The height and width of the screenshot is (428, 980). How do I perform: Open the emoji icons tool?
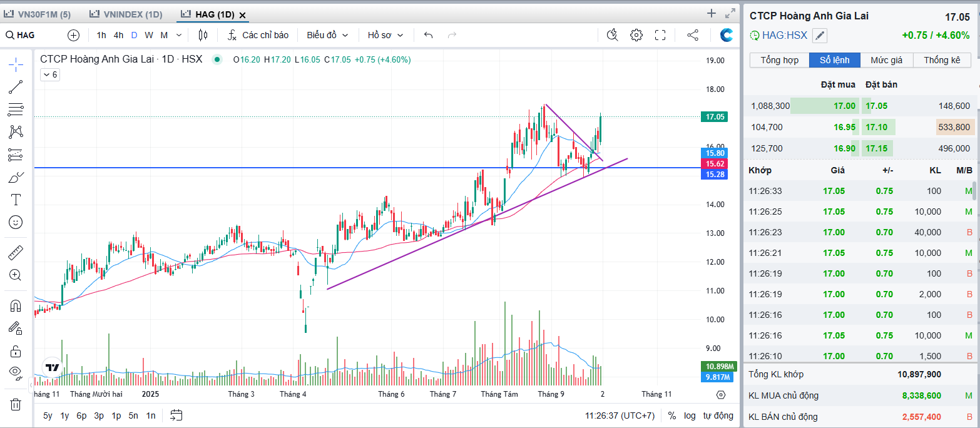[x=16, y=222]
